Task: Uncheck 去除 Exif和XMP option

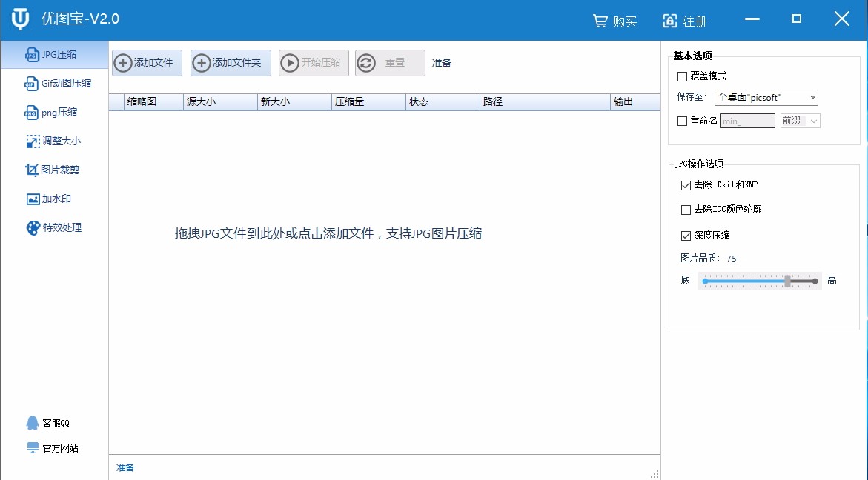Action: pyautogui.click(x=686, y=185)
